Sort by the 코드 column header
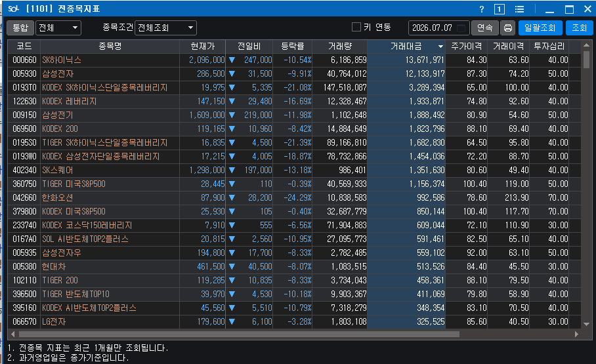This screenshot has height=364, width=596. coord(24,47)
